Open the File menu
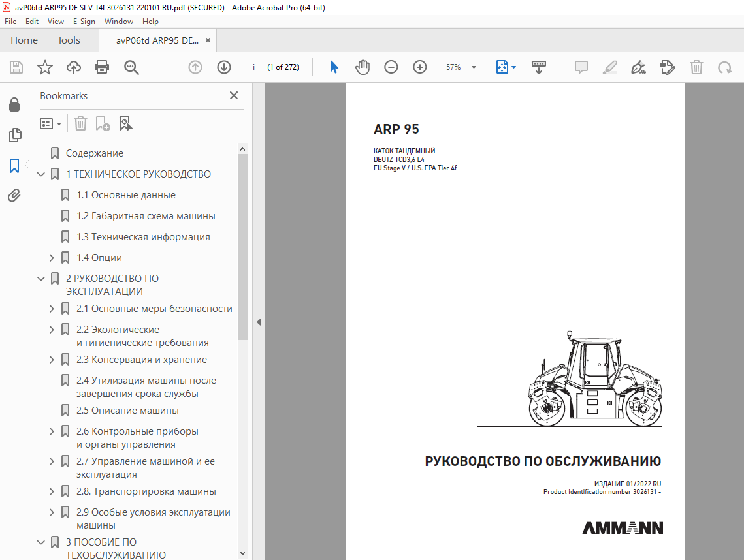744x560 pixels. [x=10, y=22]
